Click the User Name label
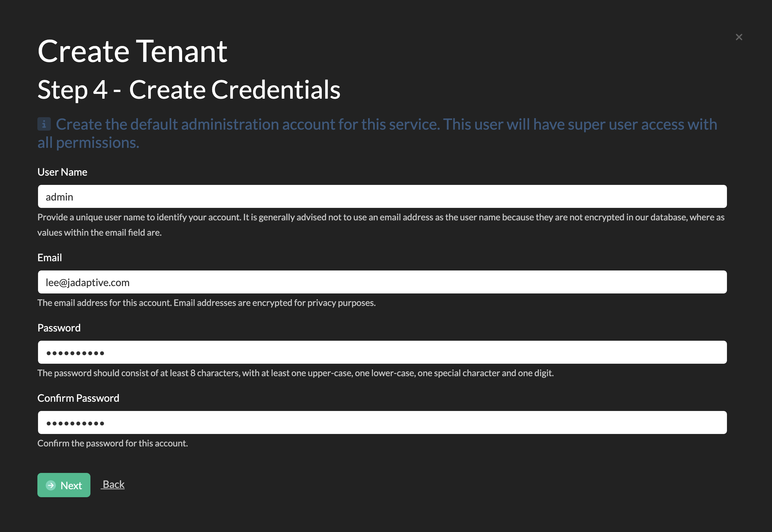Image resolution: width=772 pixels, height=532 pixels. [62, 172]
